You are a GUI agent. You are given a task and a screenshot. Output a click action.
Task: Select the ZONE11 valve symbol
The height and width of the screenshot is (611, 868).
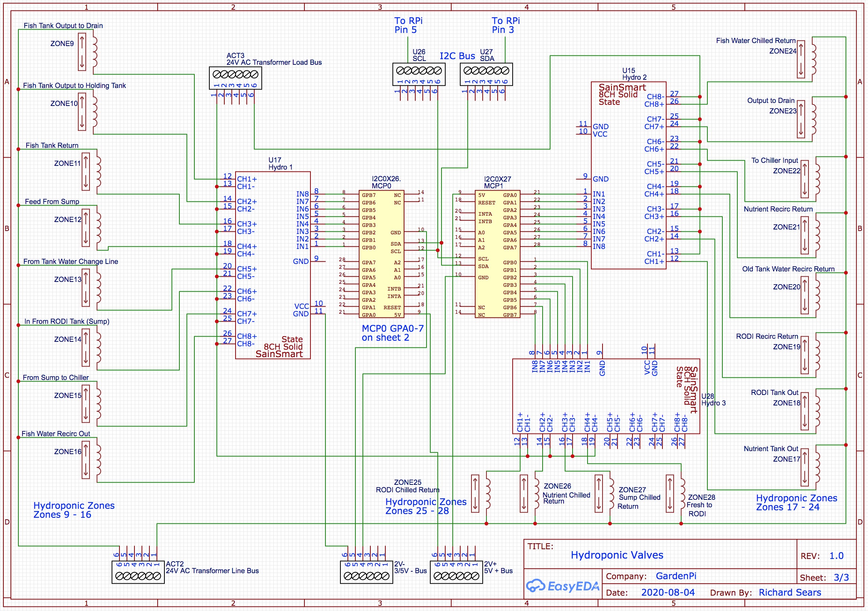(91, 171)
